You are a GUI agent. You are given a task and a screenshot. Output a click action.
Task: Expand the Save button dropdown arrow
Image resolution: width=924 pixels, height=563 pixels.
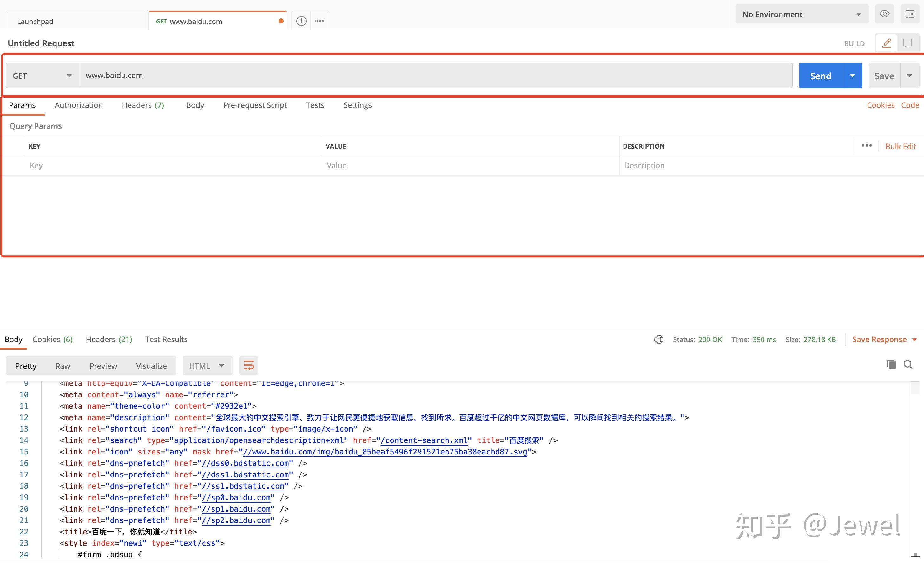coord(909,76)
